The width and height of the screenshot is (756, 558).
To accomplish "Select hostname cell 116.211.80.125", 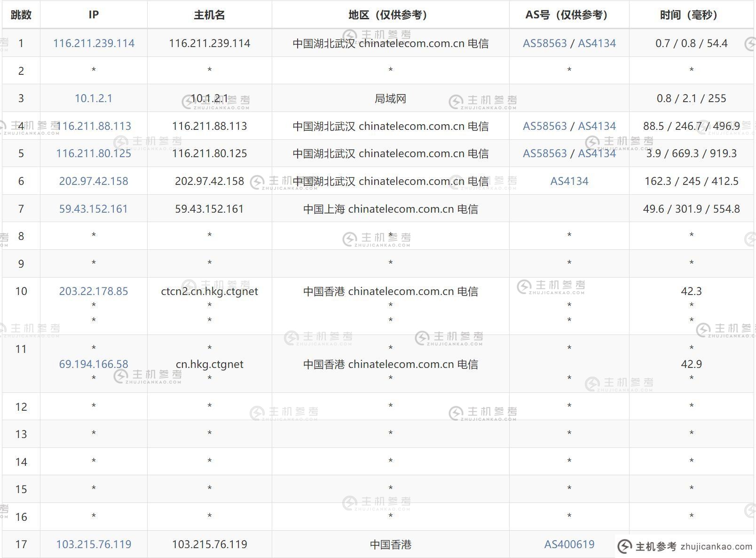I will (x=210, y=153).
